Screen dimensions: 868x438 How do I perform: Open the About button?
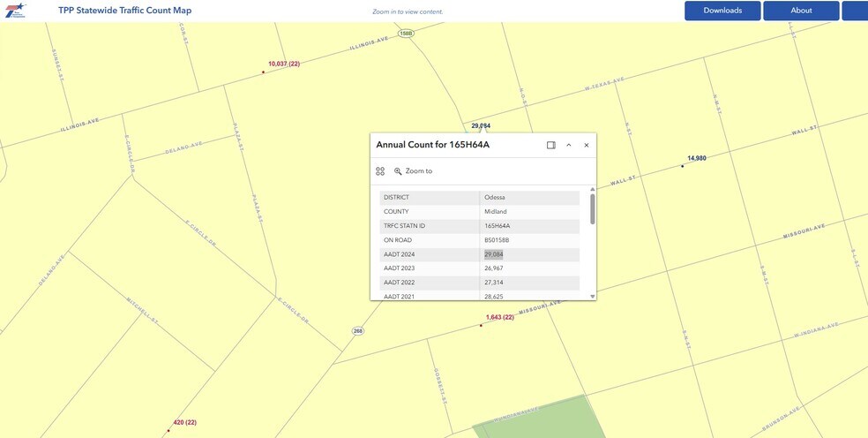pos(801,11)
